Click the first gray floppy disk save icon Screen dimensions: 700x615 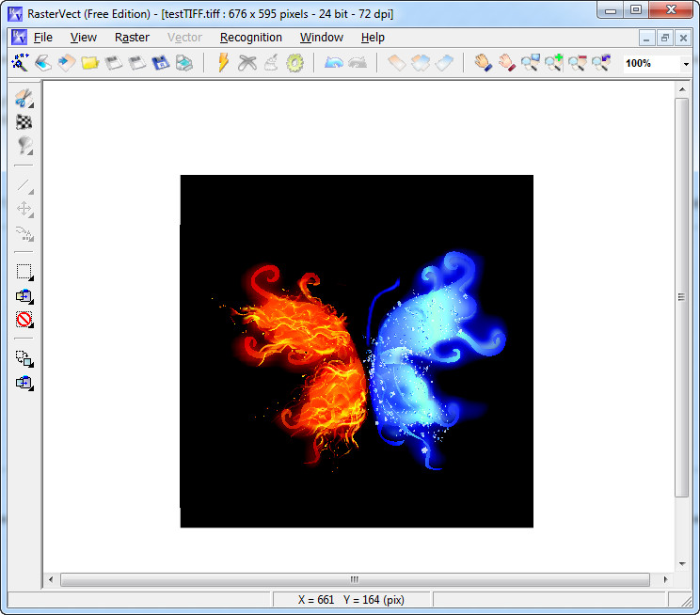click(x=114, y=63)
